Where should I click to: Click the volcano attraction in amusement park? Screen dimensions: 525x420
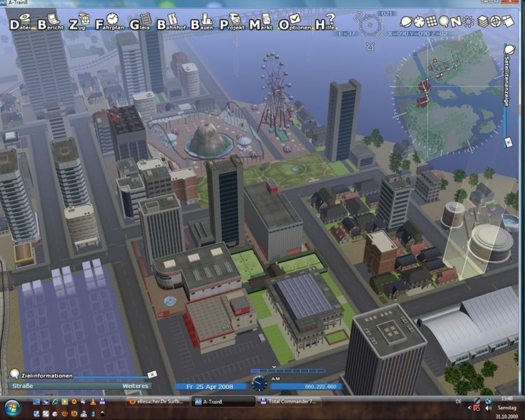(209, 139)
